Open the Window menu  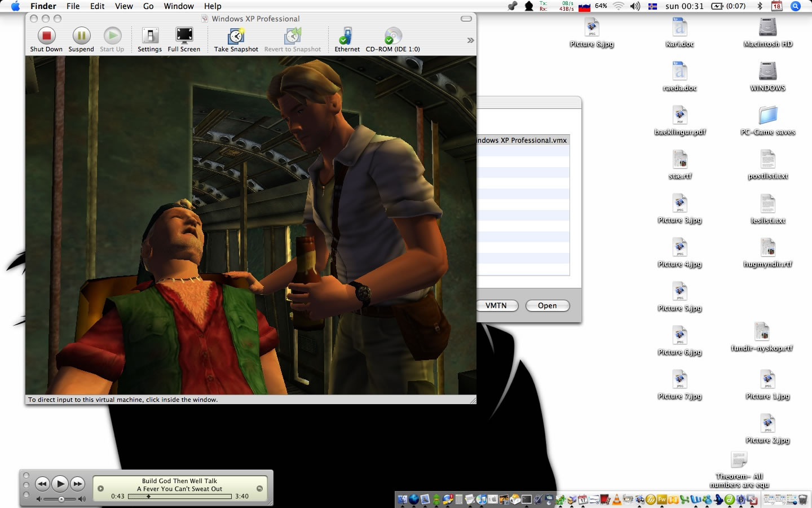(x=179, y=6)
